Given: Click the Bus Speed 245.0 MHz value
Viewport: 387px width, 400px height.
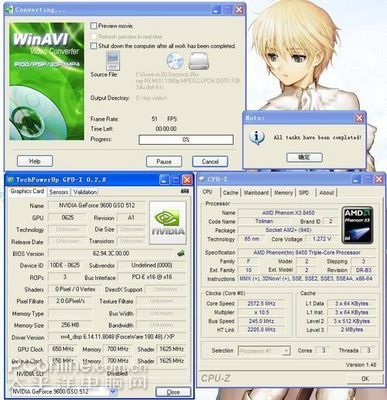Looking at the screenshot, I should pos(261,321).
